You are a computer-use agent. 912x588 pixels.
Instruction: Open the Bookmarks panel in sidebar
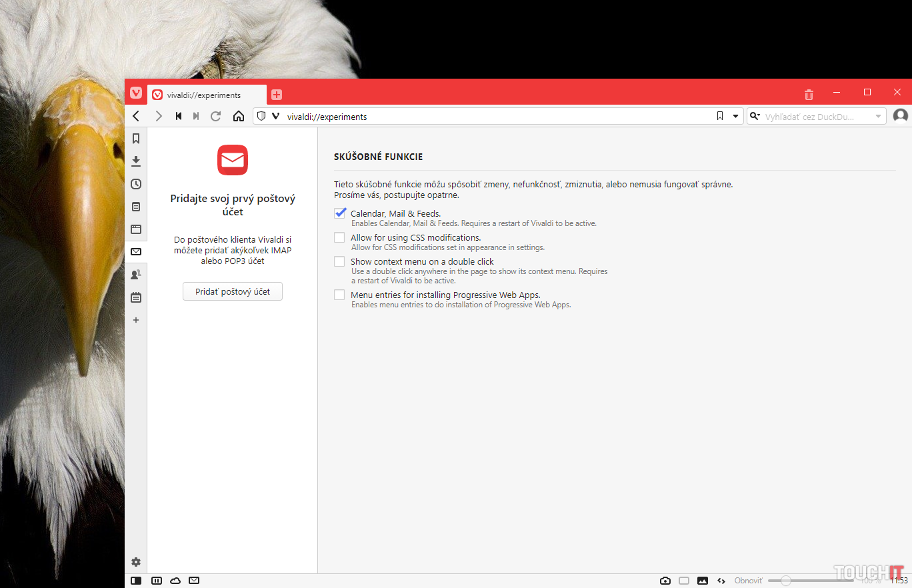tap(136, 139)
